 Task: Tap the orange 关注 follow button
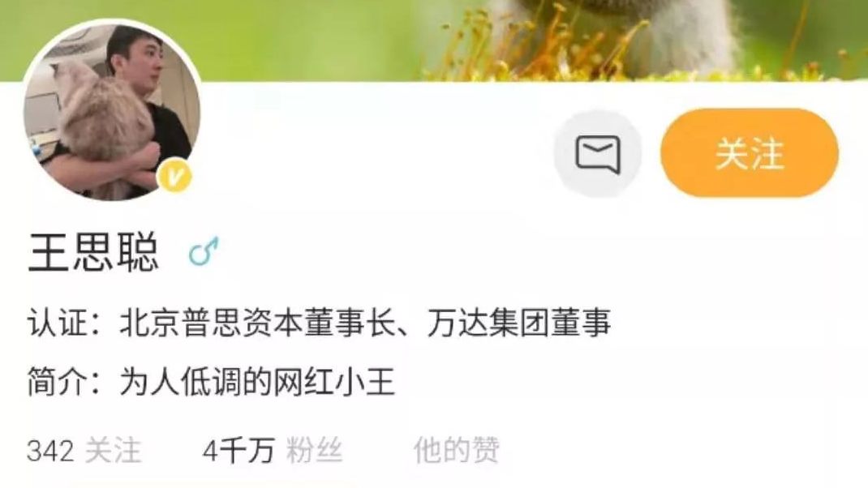(x=750, y=153)
